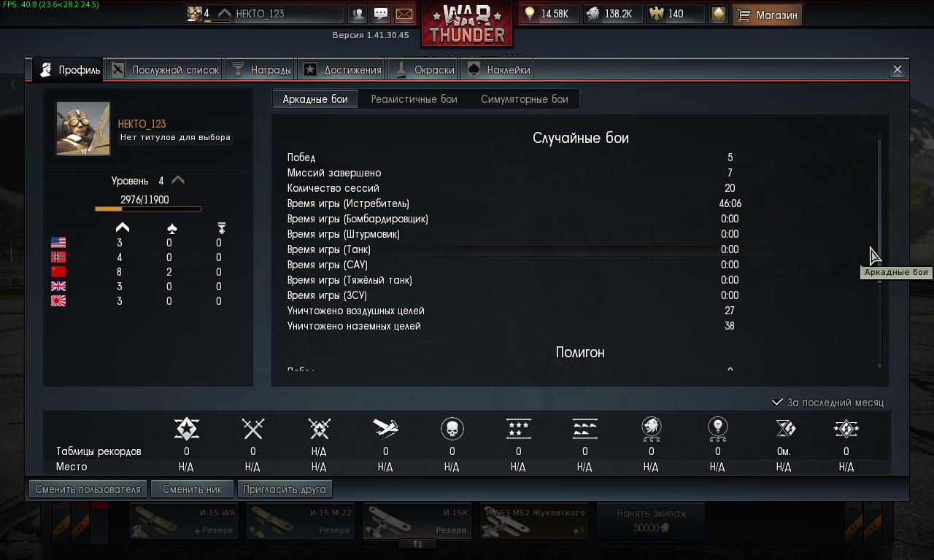Select the crossed swords leaderboard icon
This screenshot has width=934, height=560.
pos(252,429)
